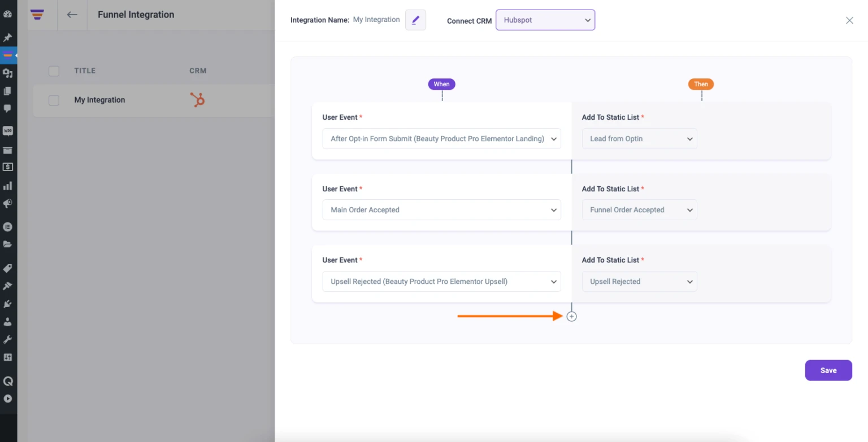Open the Lead from Optin list dropdown

tap(640, 138)
